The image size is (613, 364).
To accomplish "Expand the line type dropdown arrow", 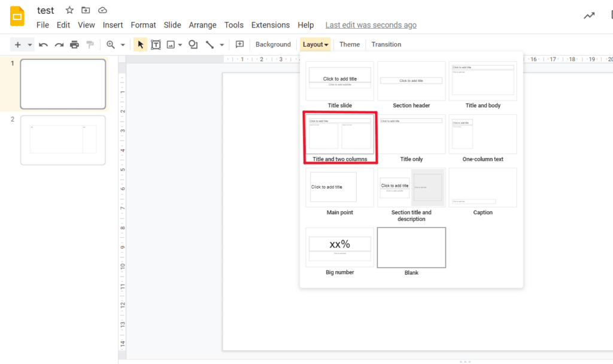I will pos(221,45).
